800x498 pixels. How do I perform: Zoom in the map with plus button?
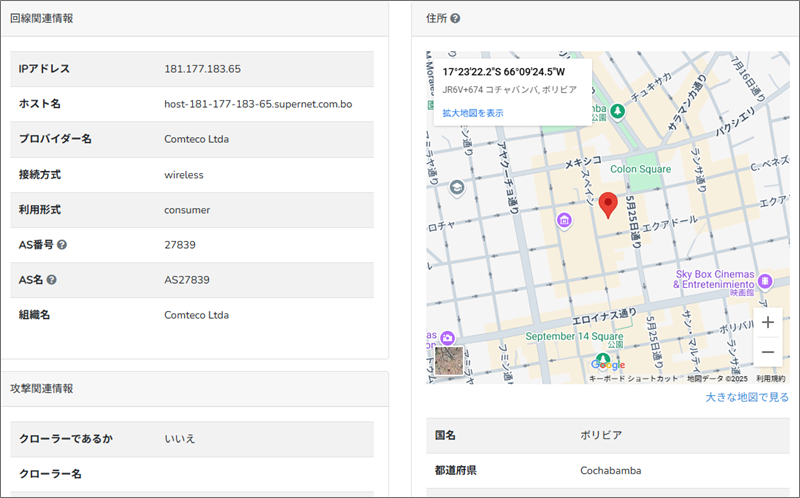(767, 322)
